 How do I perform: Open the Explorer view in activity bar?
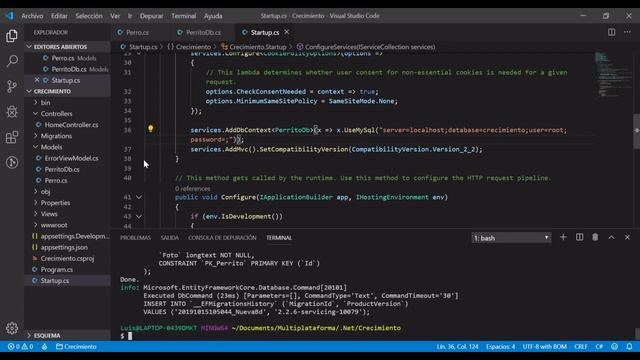click(x=12, y=36)
